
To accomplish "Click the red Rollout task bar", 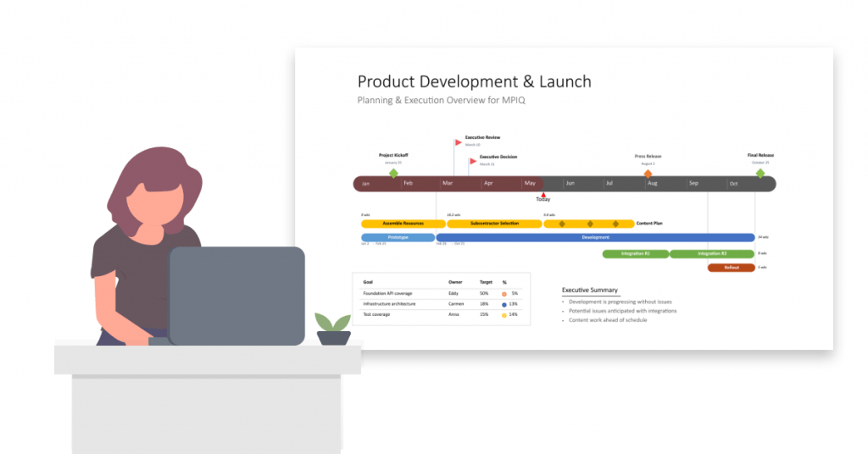I will (731, 268).
